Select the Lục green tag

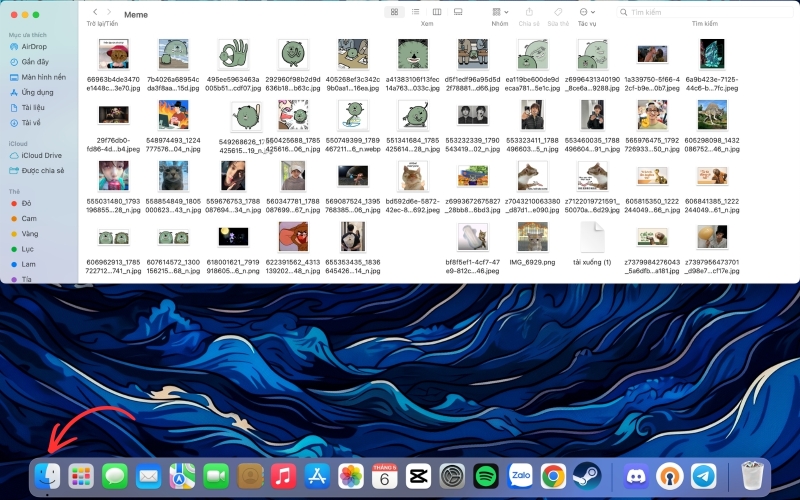coord(28,249)
